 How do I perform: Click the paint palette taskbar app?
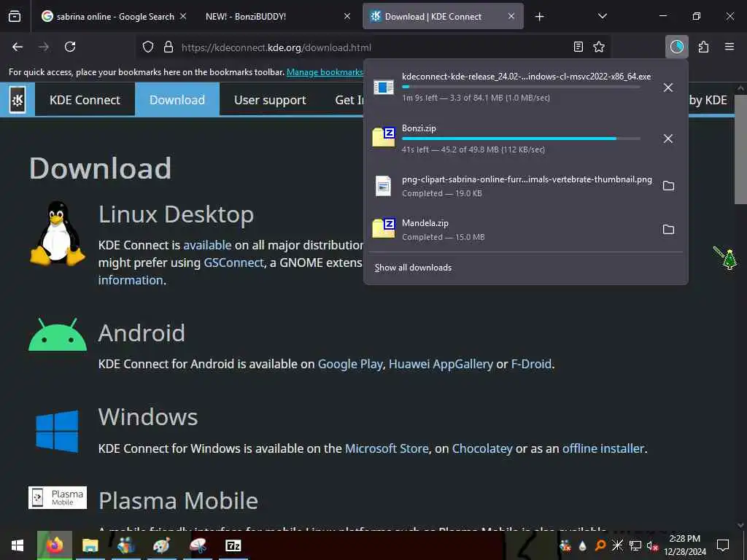[161, 545]
